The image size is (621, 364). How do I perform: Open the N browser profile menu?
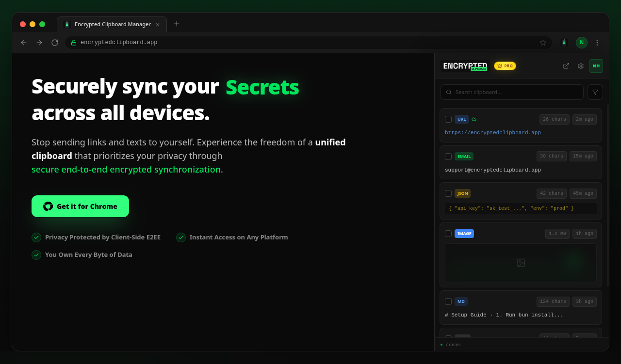pos(581,43)
